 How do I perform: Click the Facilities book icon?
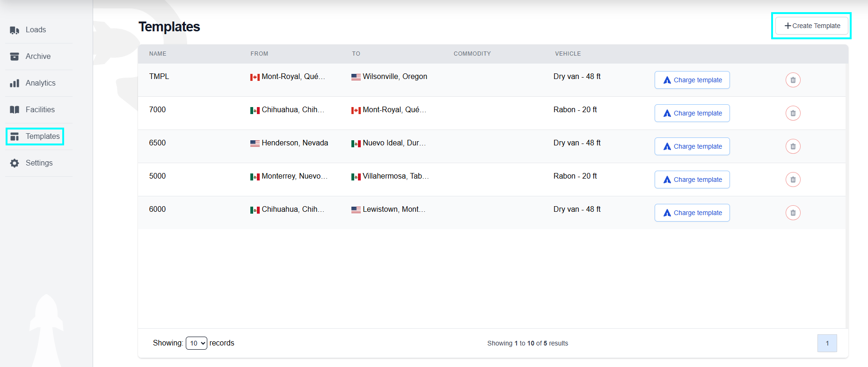point(15,110)
